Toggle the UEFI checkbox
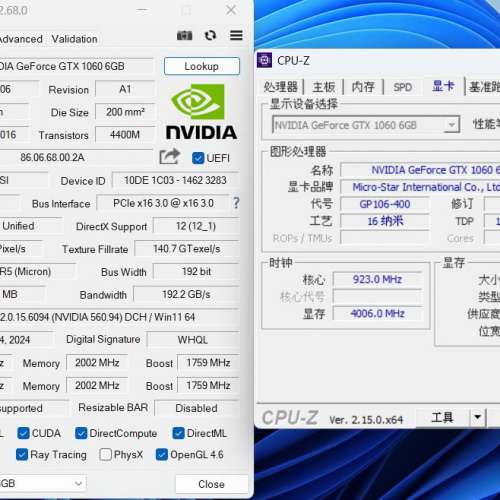Screen dimensions: 500x500 (198, 158)
